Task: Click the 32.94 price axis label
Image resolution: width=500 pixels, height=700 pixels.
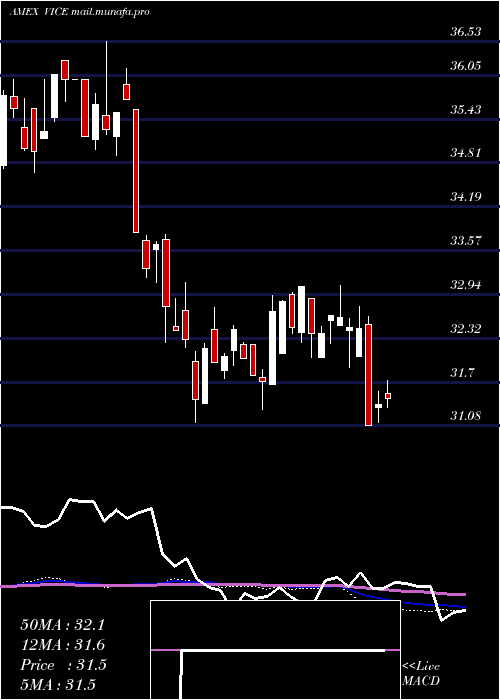Action: click(x=466, y=285)
